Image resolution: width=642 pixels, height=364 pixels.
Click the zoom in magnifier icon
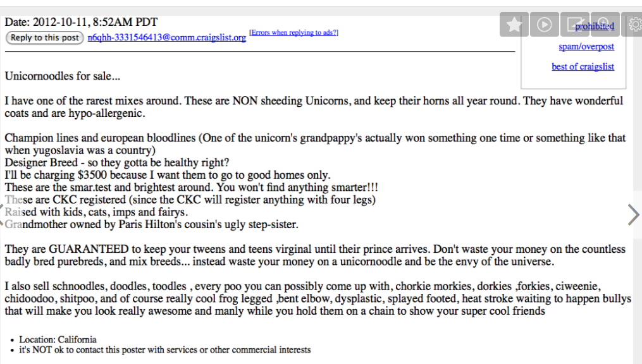click(x=605, y=25)
